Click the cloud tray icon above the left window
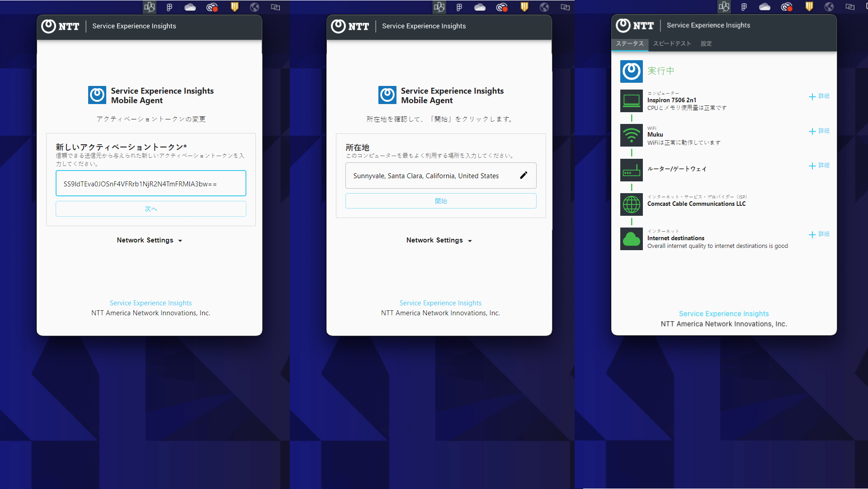This screenshot has width=868, height=489. coord(190,7)
